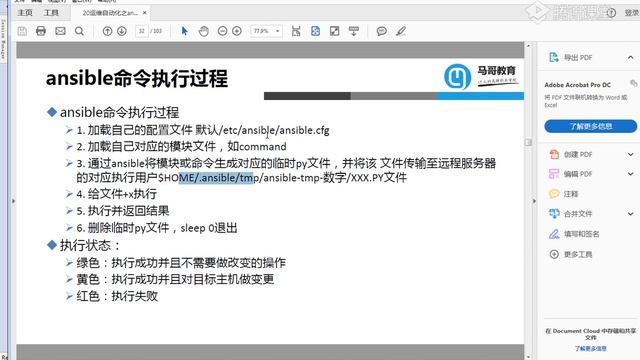The width and height of the screenshot is (640, 360).
Task: Click the fit-width scrolling icon
Action: (296, 31)
